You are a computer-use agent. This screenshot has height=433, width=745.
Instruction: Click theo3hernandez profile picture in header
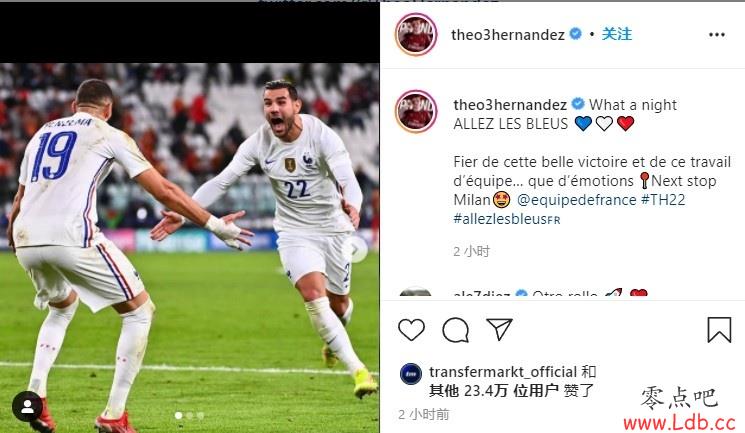point(416,35)
